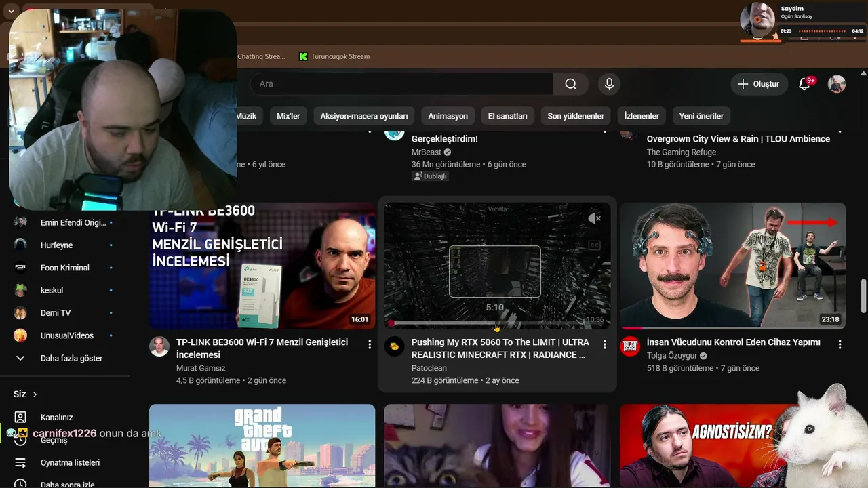Start voice search with the microphone icon
The width and height of the screenshot is (868, 488).
(x=609, y=84)
